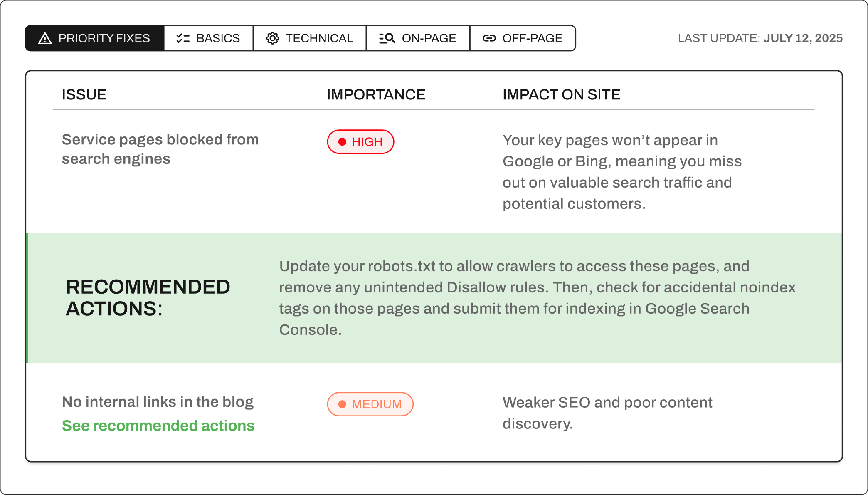Switch to the Basics tab

209,38
